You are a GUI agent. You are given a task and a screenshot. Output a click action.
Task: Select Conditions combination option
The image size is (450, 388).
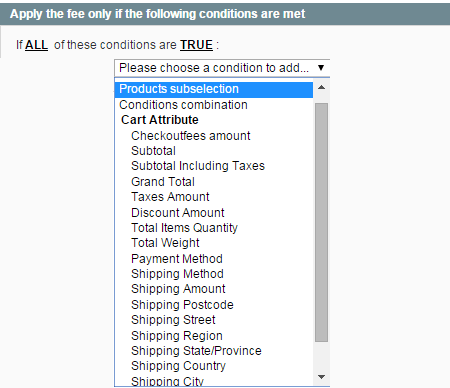click(214, 105)
